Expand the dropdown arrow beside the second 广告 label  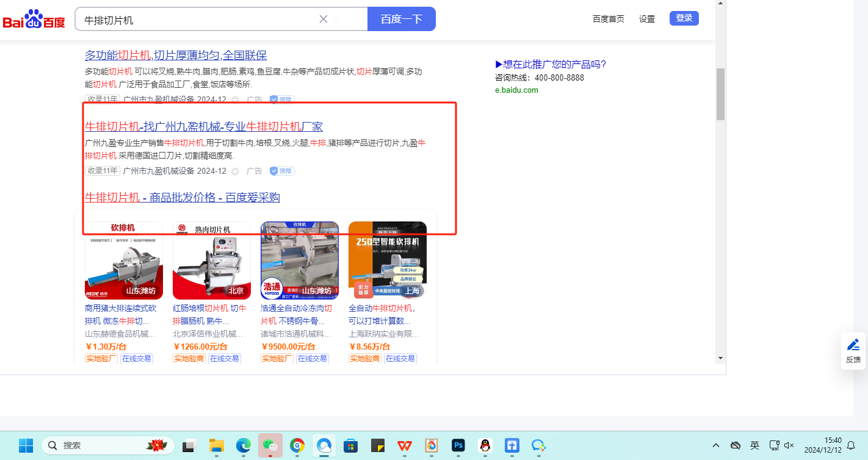click(x=235, y=171)
